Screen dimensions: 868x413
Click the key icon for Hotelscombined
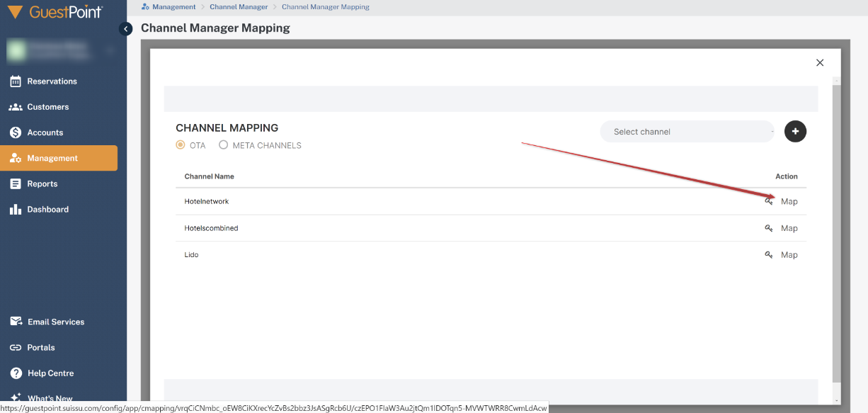pyautogui.click(x=768, y=228)
